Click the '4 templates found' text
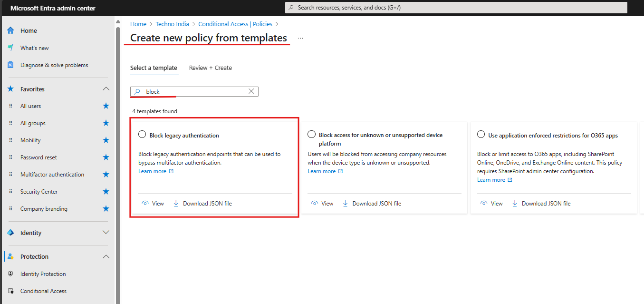644x304 pixels. coord(154,111)
